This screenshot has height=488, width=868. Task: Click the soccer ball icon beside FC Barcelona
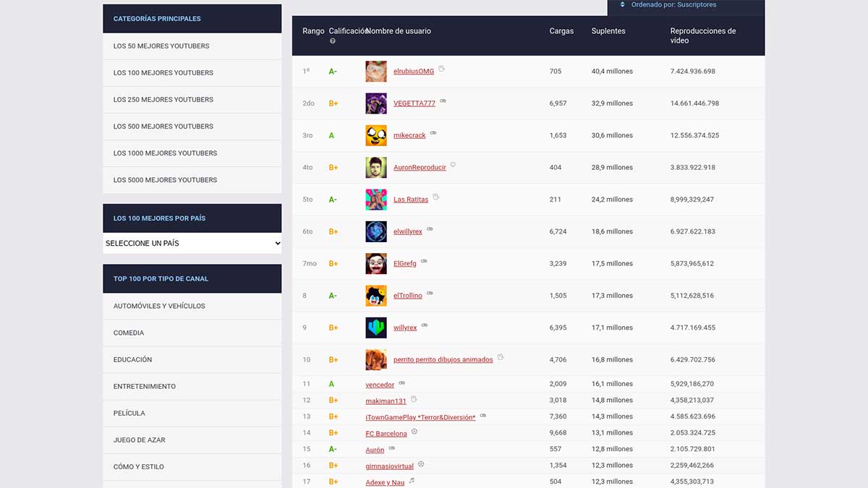pyautogui.click(x=414, y=432)
